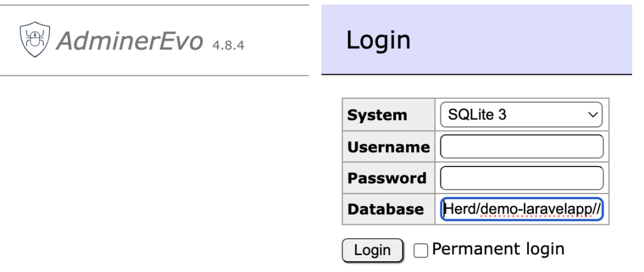Click into the Database path field
The image size is (644, 272).
[x=521, y=209]
